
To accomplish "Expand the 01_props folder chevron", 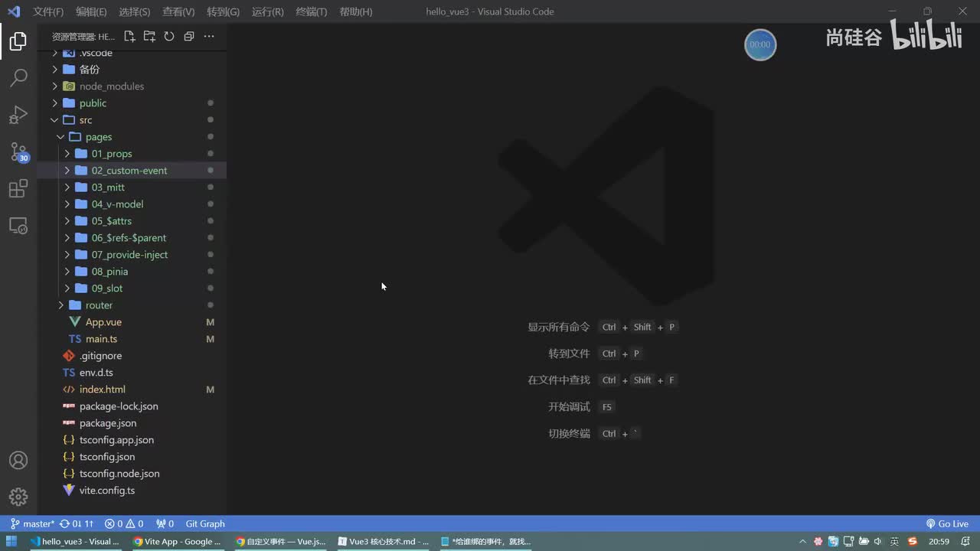I will tap(67, 154).
